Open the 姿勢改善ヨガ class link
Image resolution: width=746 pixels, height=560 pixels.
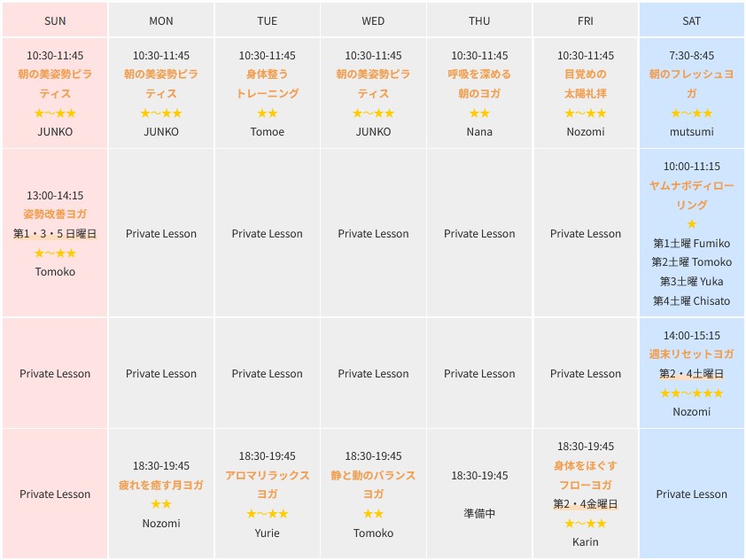coord(55,214)
